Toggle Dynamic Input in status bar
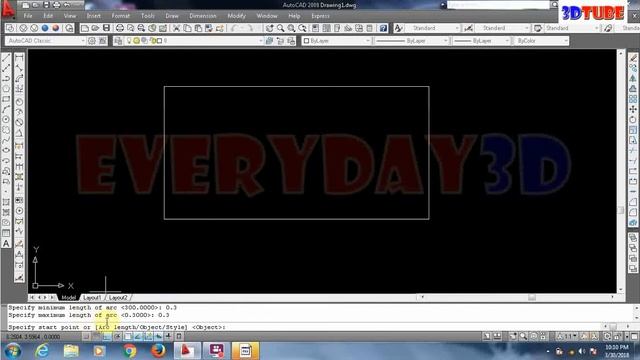640x360 pixels. 158,336
